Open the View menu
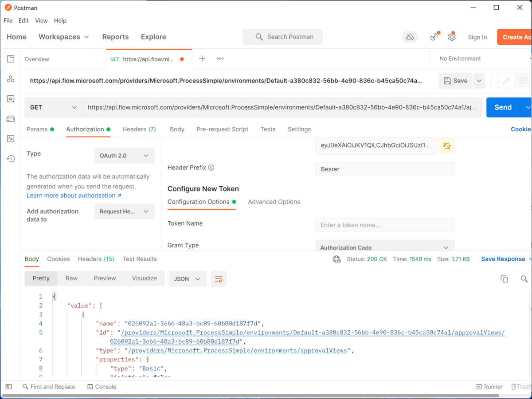532x399 pixels. point(41,20)
